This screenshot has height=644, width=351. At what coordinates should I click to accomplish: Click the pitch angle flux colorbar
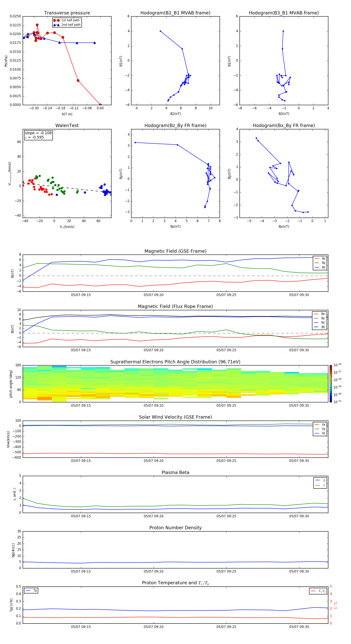pos(331,384)
